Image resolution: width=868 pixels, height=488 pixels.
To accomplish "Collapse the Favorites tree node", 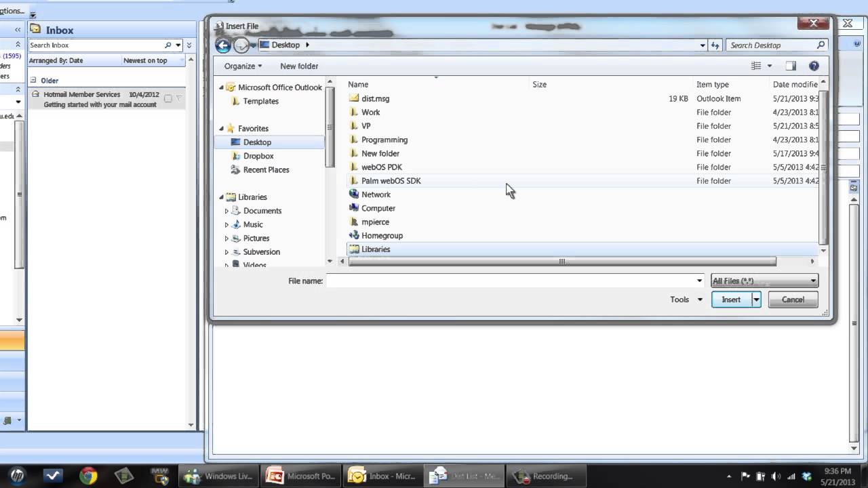I will pos(221,128).
